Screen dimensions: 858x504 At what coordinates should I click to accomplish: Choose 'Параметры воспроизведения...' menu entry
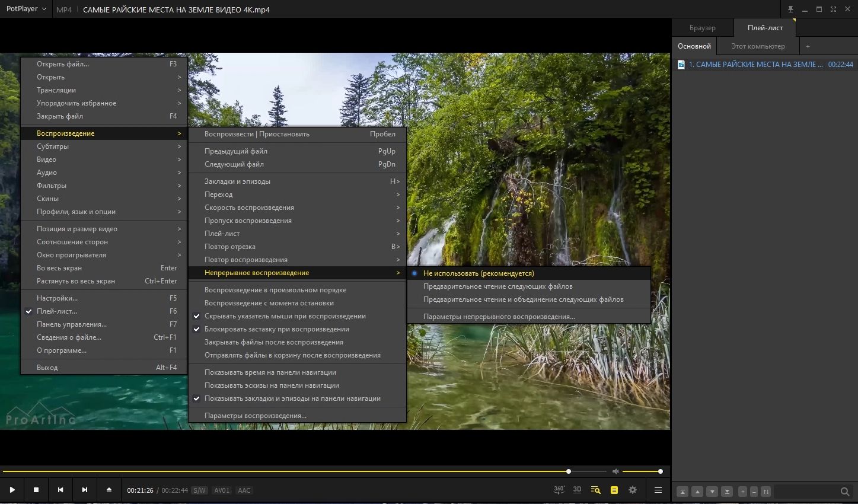pos(255,416)
